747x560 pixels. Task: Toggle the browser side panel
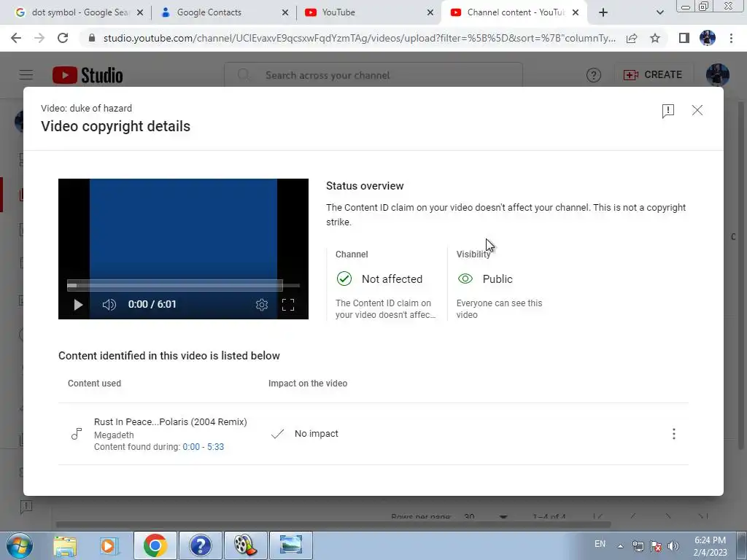point(684,38)
